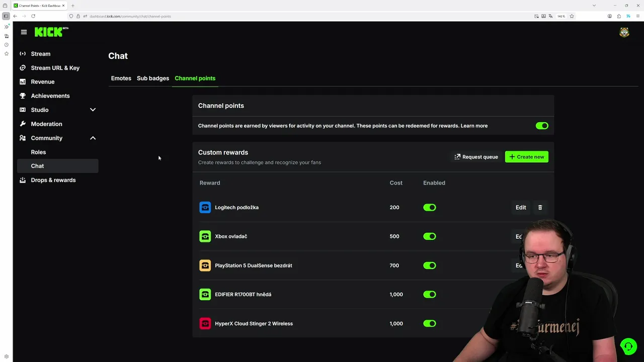The image size is (644, 362).
Task: Click the browser back arrow
Action: point(15,16)
